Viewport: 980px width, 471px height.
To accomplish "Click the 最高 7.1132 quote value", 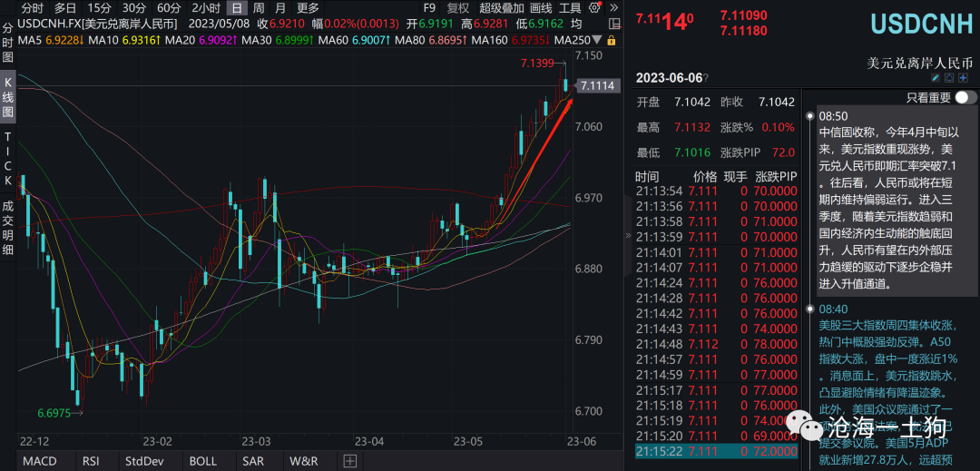I will 692,127.
